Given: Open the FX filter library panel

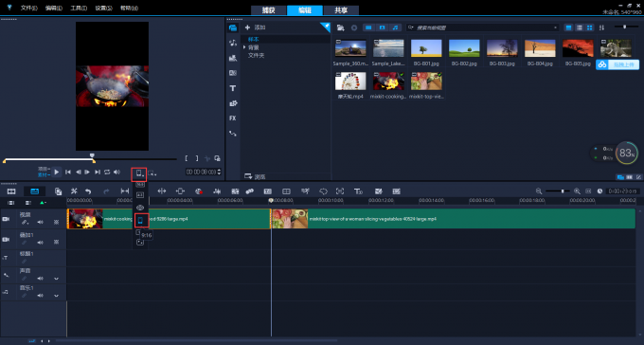Looking at the screenshot, I should (233, 118).
